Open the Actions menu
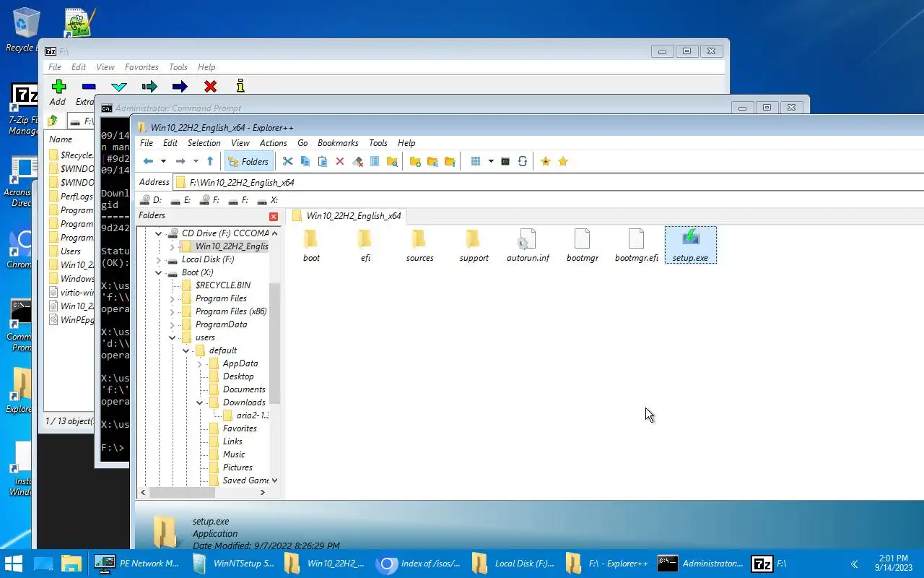Viewport: 924px width, 578px height. 274,143
